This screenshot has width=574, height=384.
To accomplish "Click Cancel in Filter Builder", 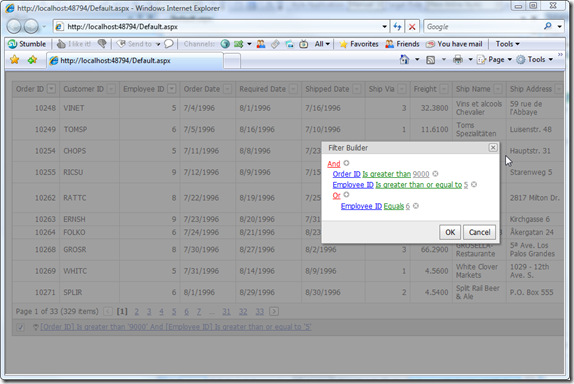I will click(480, 232).
